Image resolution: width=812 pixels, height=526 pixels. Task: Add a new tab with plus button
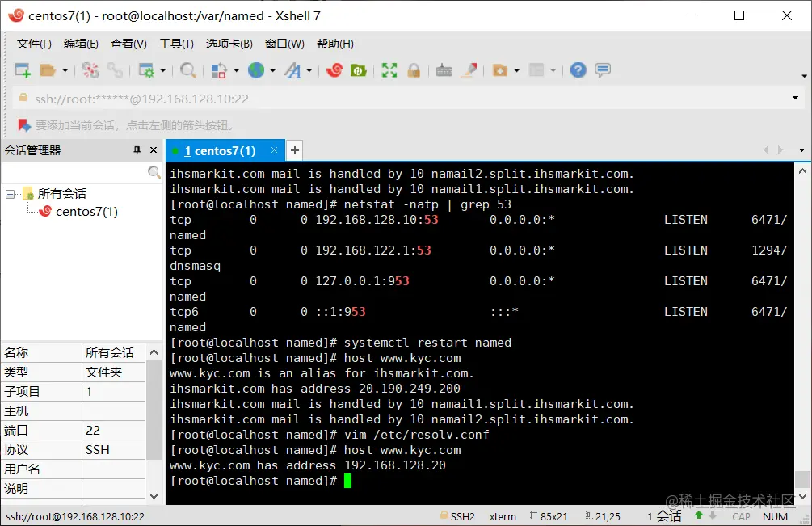pyautogui.click(x=295, y=150)
